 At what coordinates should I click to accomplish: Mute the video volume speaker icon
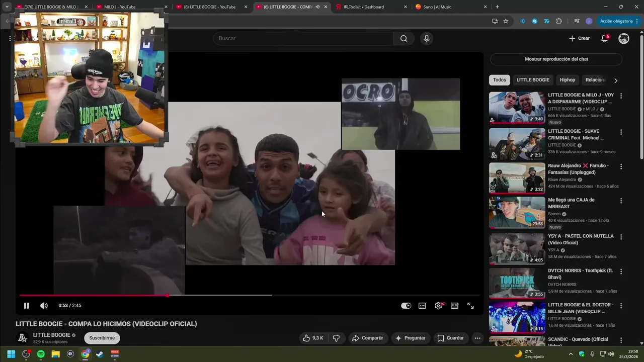tap(44, 306)
